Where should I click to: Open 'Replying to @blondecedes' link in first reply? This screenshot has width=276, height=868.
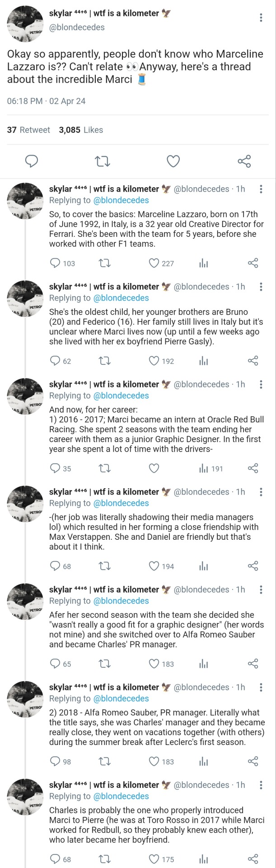pyautogui.click(x=121, y=200)
